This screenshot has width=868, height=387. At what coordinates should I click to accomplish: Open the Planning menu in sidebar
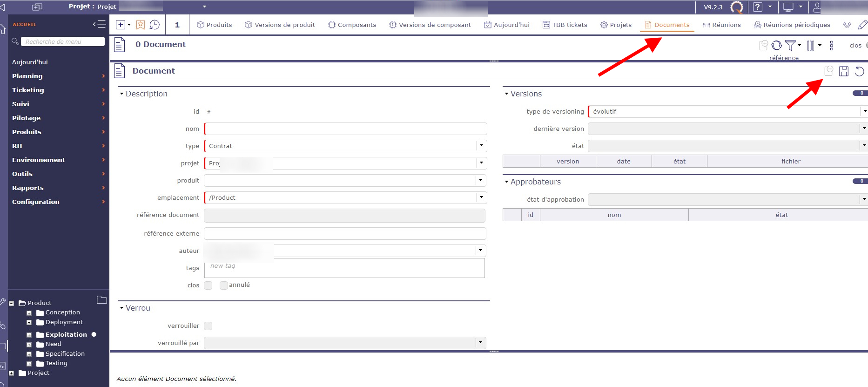pyautogui.click(x=27, y=76)
